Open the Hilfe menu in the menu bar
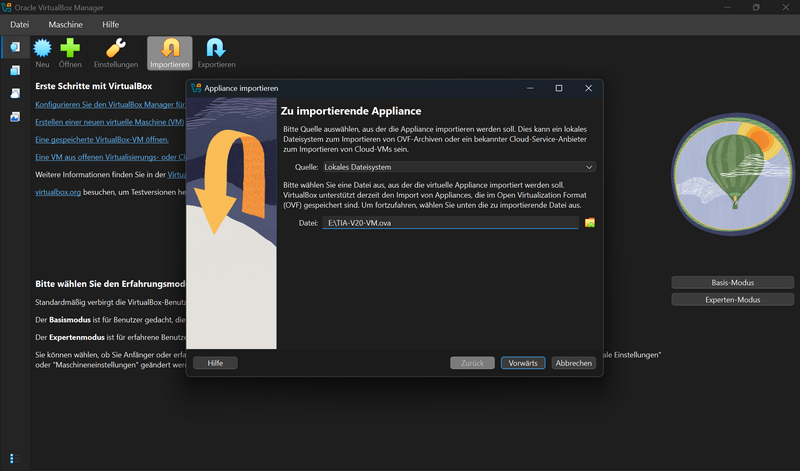This screenshot has width=800, height=471. click(110, 23)
